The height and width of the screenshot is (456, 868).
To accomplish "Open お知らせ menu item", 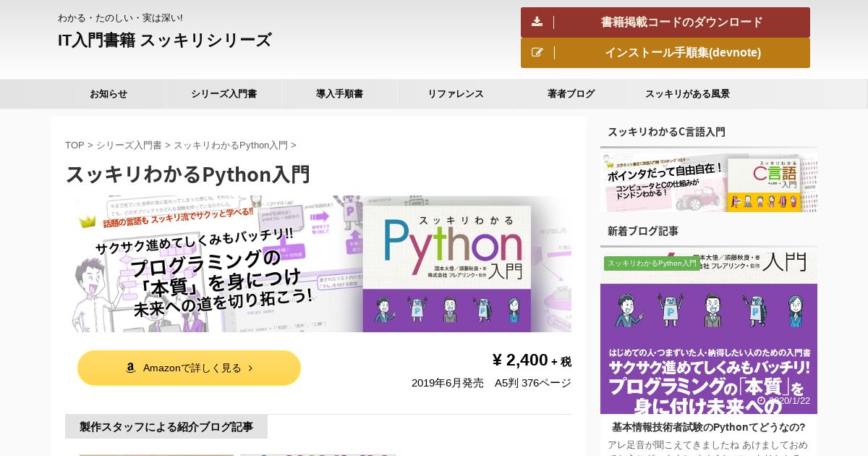I will [x=109, y=94].
